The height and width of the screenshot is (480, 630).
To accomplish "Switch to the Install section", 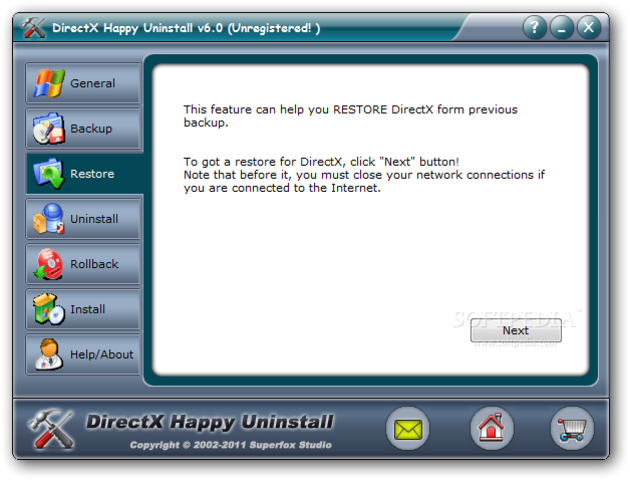I will [88, 309].
